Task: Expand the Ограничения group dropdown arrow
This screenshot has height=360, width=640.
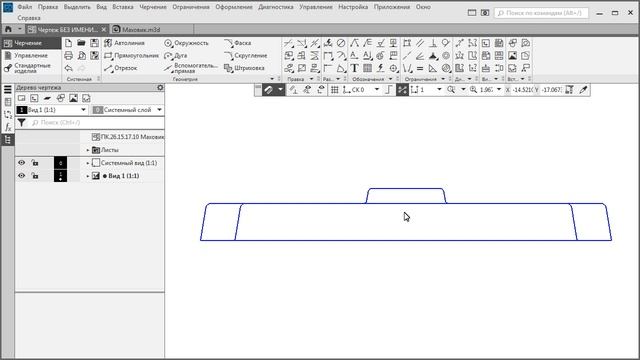Action: point(443,79)
